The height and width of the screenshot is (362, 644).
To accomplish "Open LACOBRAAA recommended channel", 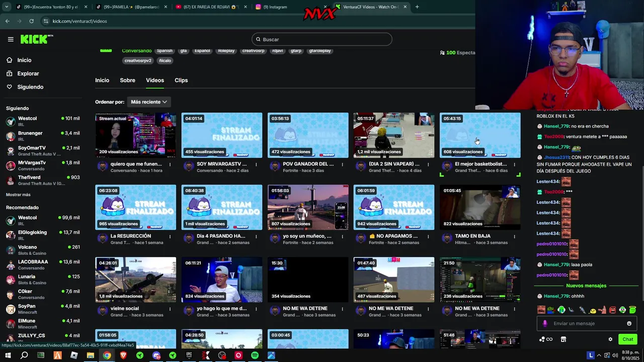I will pyautogui.click(x=43, y=264).
